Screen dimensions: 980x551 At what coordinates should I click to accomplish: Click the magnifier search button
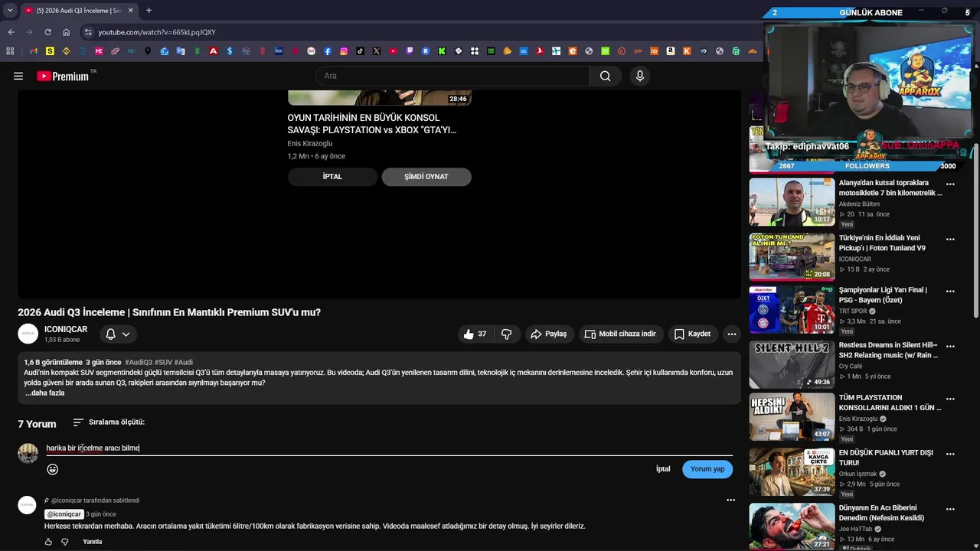coord(605,76)
